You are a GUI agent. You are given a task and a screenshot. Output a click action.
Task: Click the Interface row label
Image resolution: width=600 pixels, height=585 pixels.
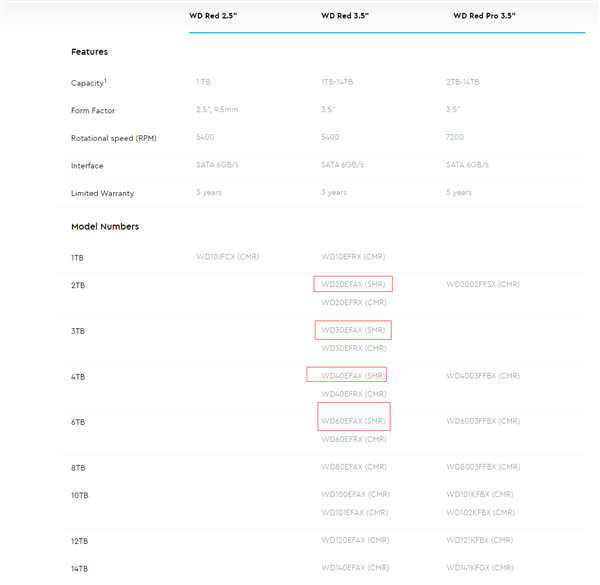coord(87,166)
